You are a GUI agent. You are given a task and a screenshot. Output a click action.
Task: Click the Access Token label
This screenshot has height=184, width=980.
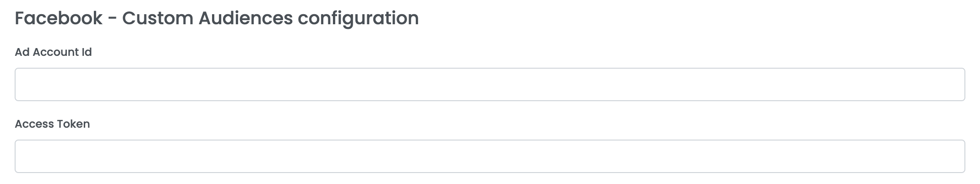(x=52, y=124)
